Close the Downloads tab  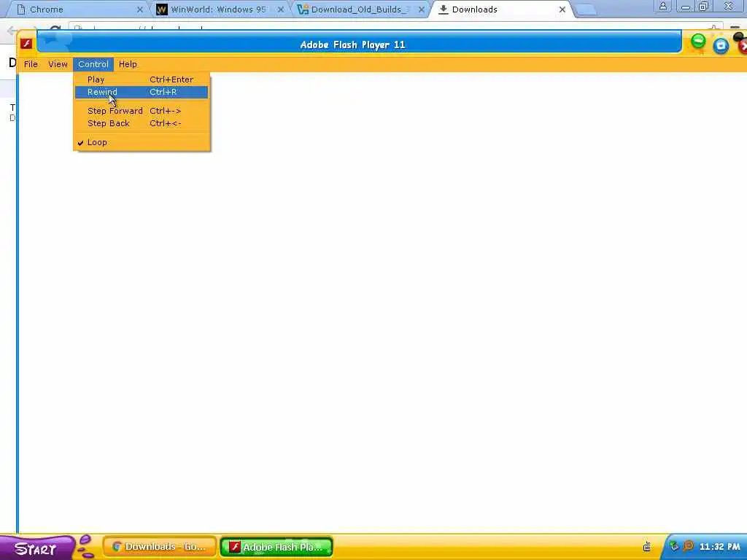click(562, 9)
